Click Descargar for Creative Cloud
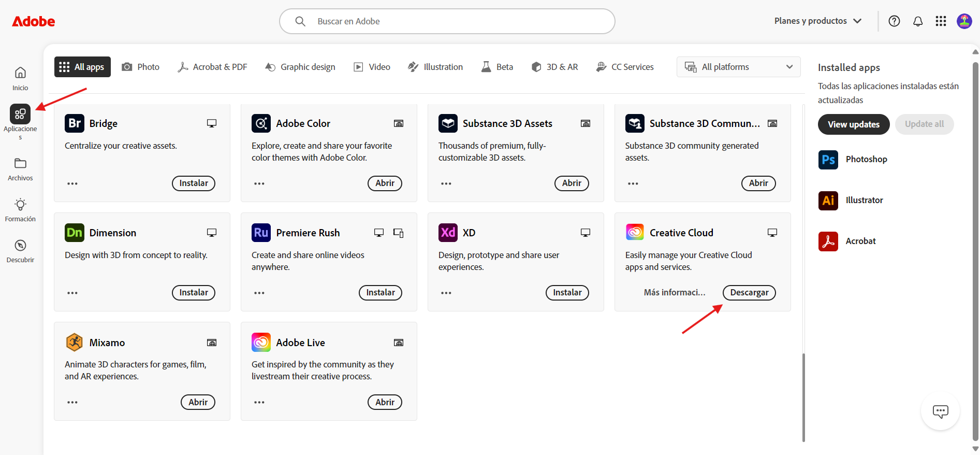Screen dimensions: 980x455 click(x=749, y=293)
